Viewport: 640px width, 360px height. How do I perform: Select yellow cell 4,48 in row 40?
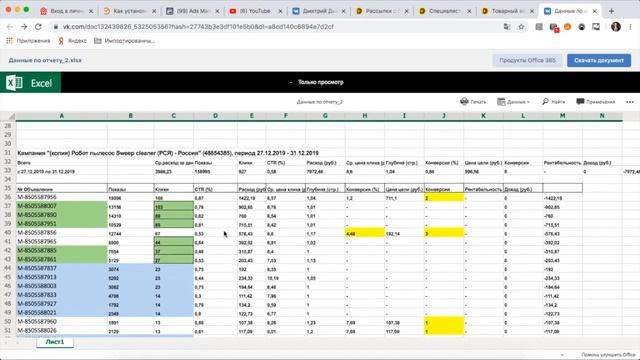[x=364, y=233]
